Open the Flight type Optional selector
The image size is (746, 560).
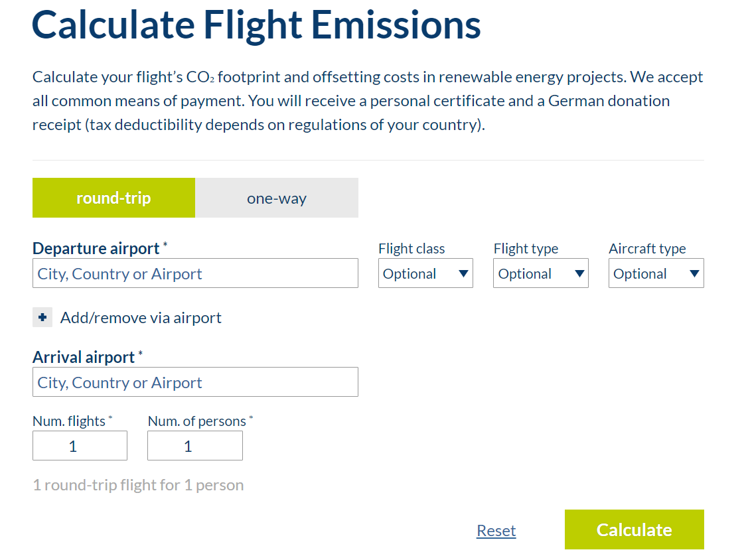(540, 273)
